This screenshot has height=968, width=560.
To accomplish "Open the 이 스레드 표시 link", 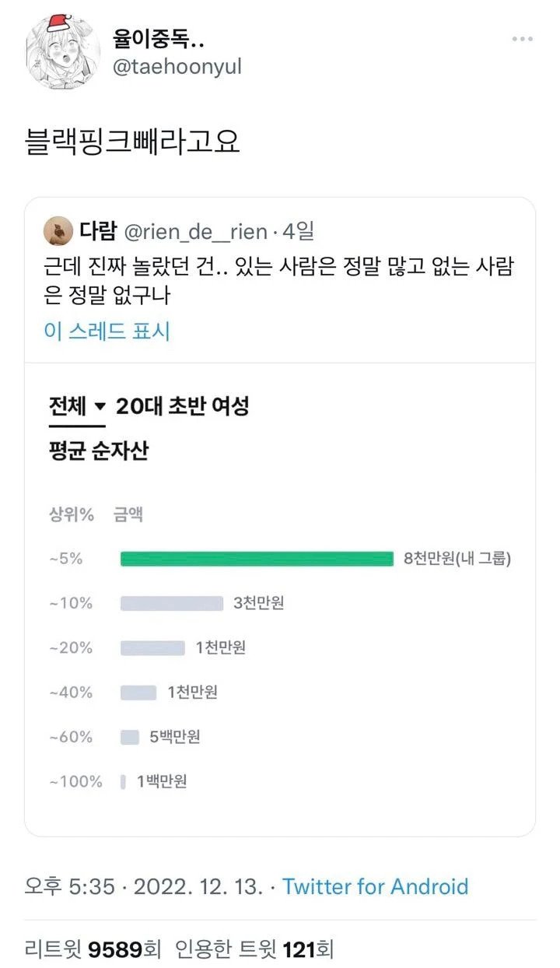I will click(x=107, y=331).
